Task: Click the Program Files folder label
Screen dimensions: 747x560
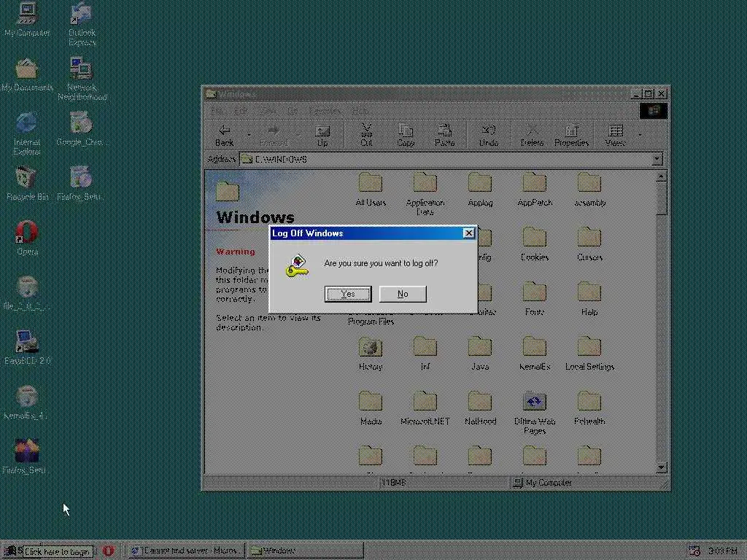Action: click(x=371, y=322)
